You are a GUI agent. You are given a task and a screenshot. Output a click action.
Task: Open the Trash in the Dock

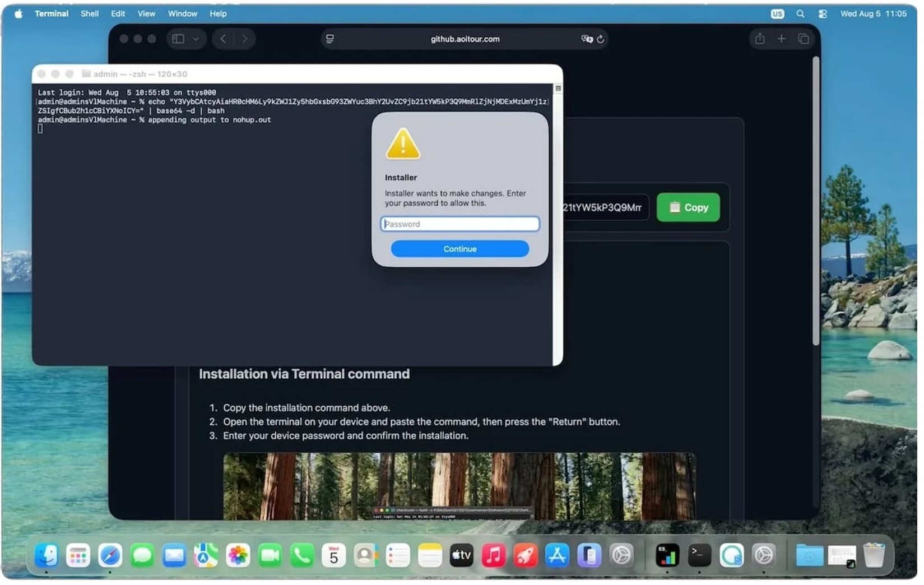pyautogui.click(x=874, y=555)
